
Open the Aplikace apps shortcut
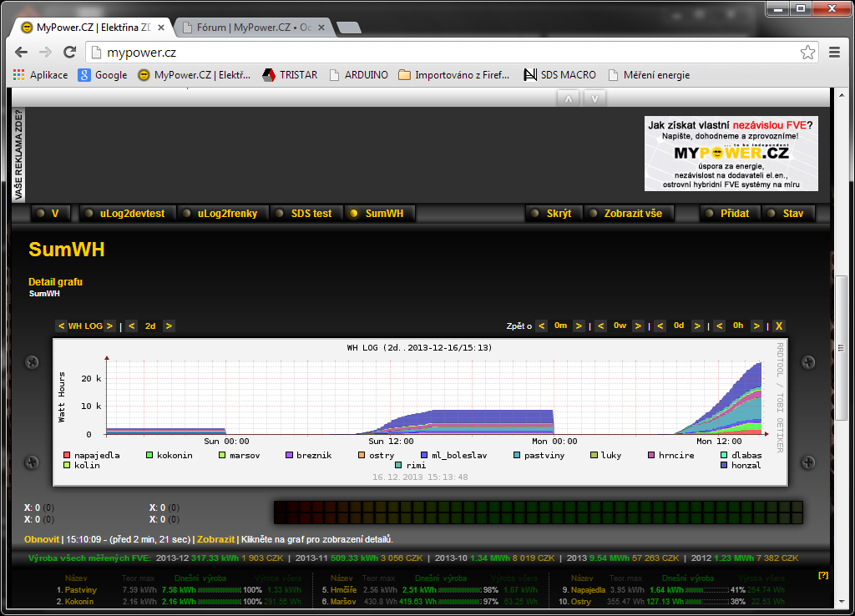point(41,75)
